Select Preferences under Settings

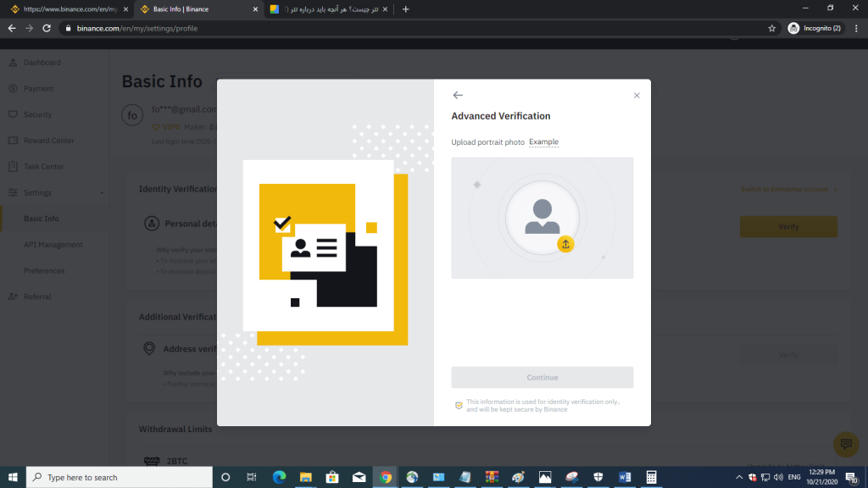point(44,270)
